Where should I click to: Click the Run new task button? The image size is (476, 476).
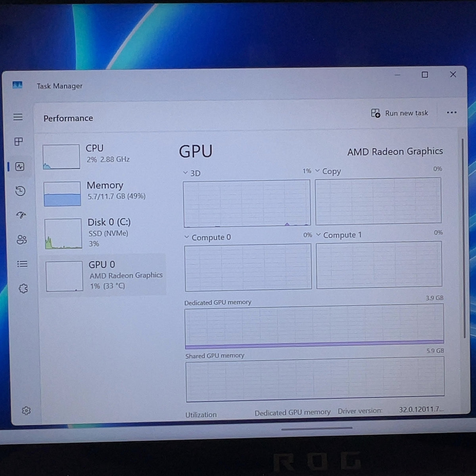(x=399, y=113)
